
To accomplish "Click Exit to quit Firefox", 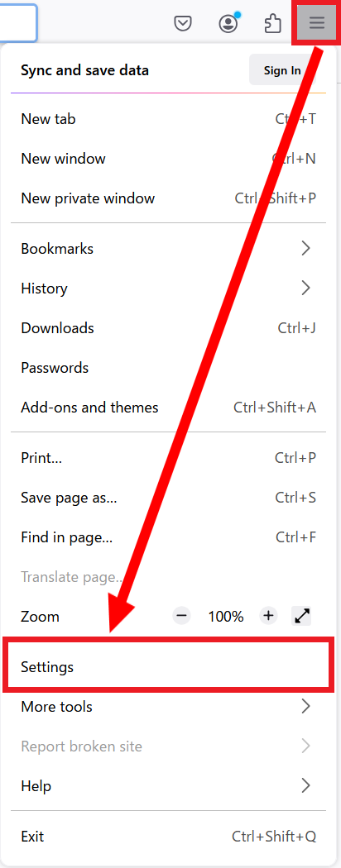I will click(168, 837).
